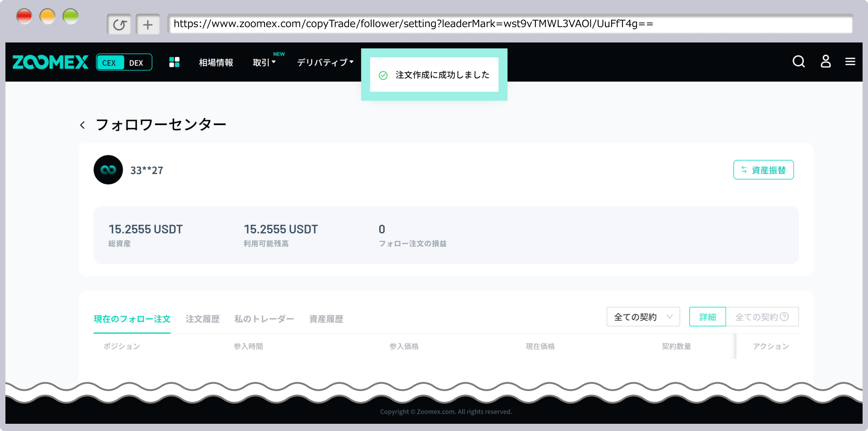The height and width of the screenshot is (431, 868).
Task: Open the 私のトレーダー tab
Action: (x=264, y=319)
